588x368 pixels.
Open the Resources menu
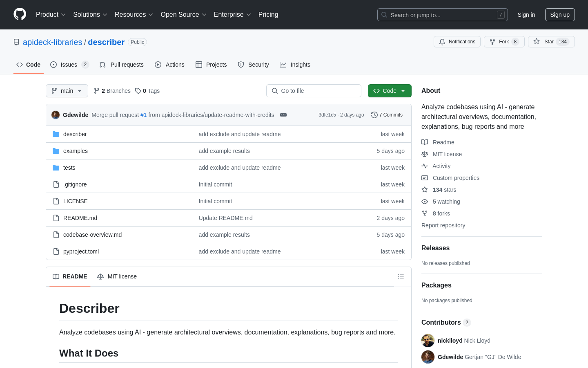134,15
